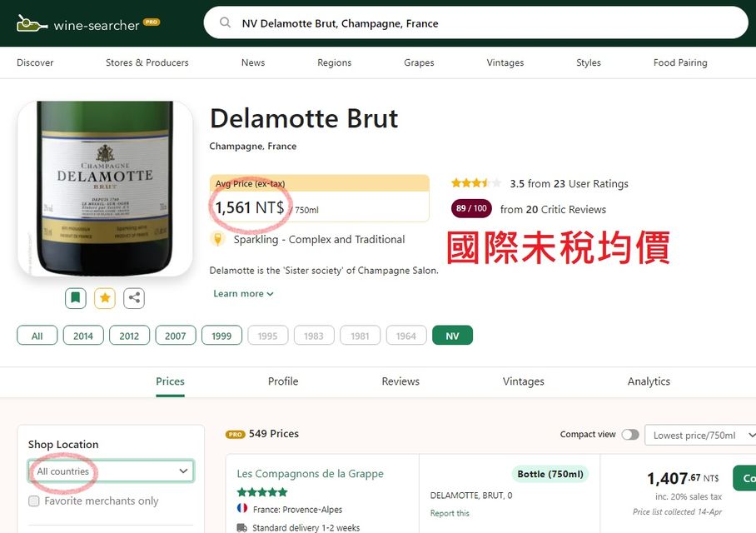This screenshot has height=533, width=756.
Task: Open the Discover menu
Action: pyautogui.click(x=35, y=62)
